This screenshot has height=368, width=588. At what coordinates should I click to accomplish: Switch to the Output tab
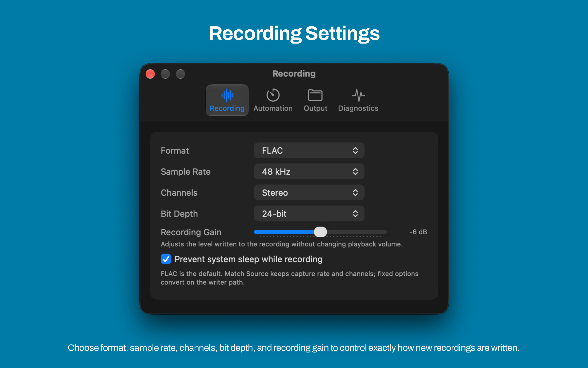pos(315,100)
